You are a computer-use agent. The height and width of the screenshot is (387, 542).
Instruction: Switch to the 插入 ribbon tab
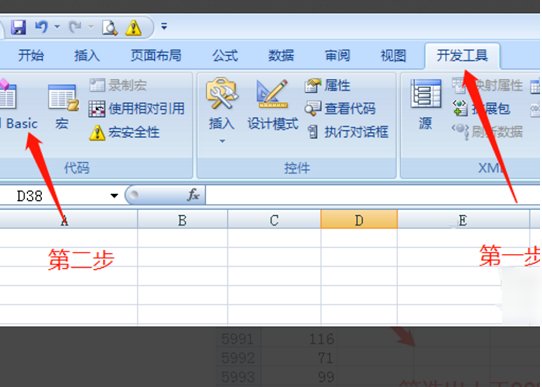(87, 56)
